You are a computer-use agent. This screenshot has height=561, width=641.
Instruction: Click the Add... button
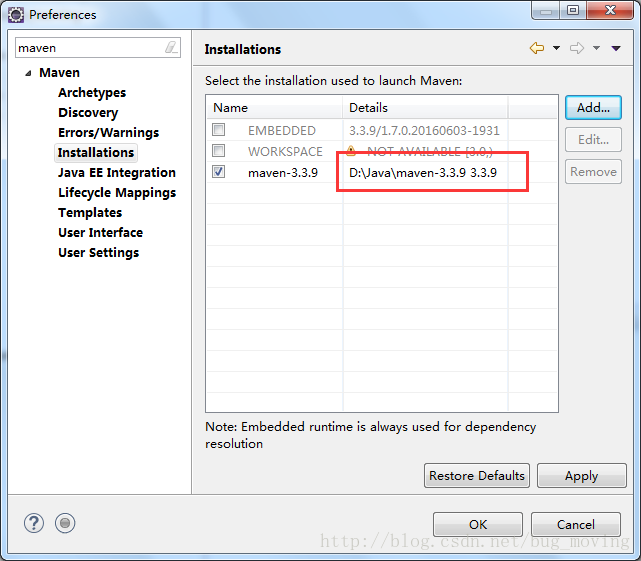click(593, 108)
